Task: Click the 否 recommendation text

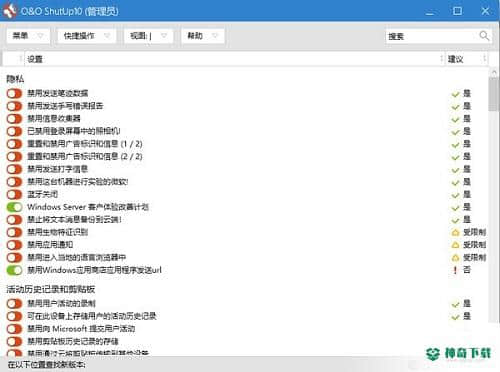Action: pyautogui.click(x=467, y=270)
